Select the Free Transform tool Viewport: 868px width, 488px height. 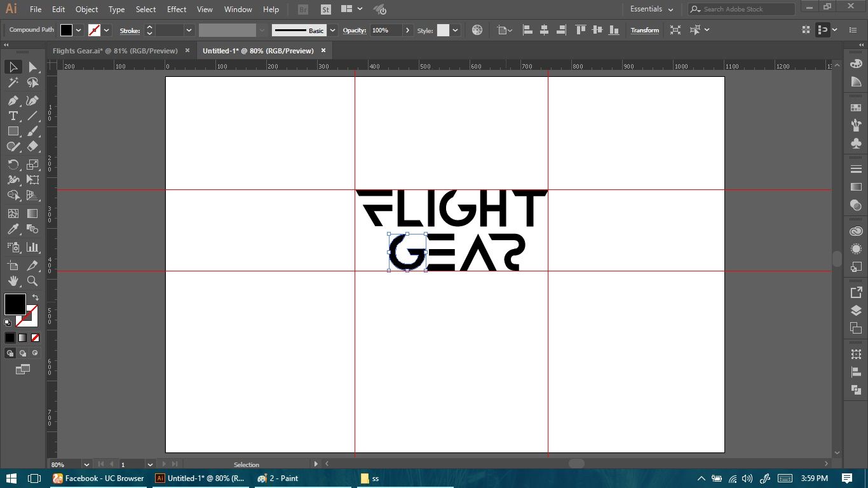tap(32, 180)
